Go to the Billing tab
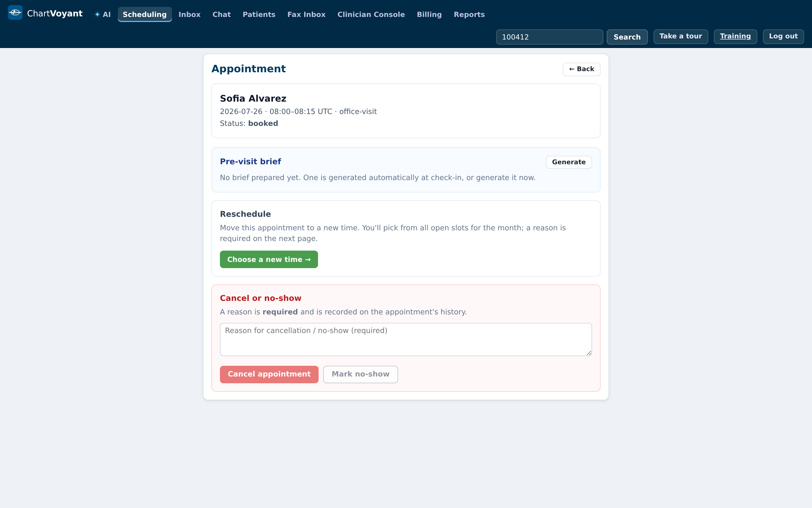 click(x=429, y=14)
